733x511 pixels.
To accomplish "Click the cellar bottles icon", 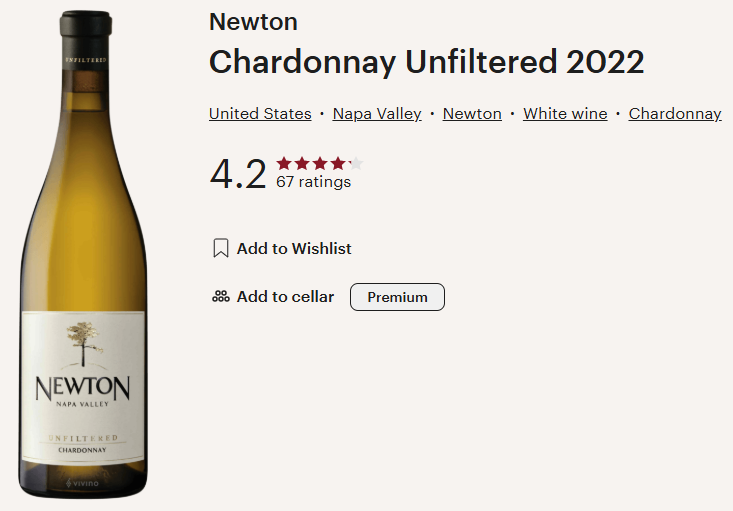I will pyautogui.click(x=221, y=297).
